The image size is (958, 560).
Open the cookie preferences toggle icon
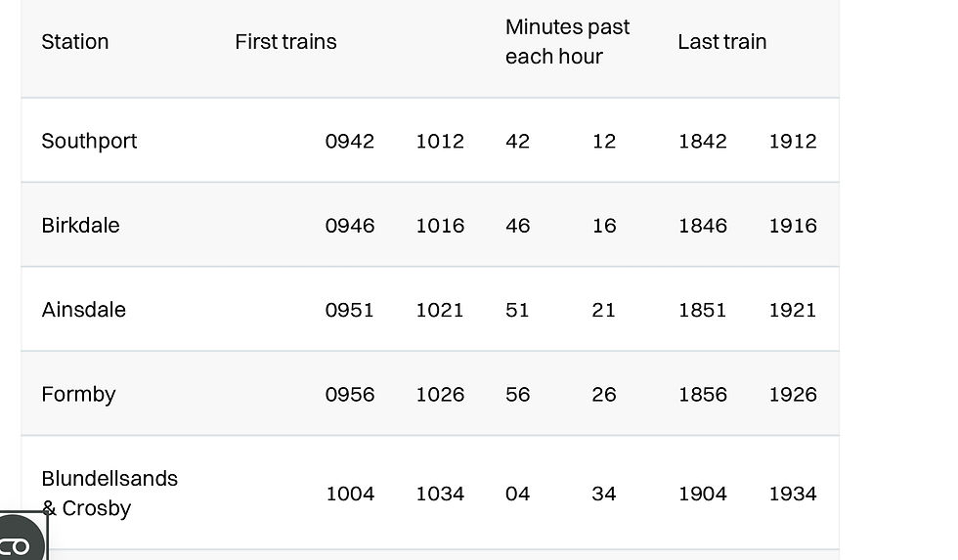click(18, 542)
